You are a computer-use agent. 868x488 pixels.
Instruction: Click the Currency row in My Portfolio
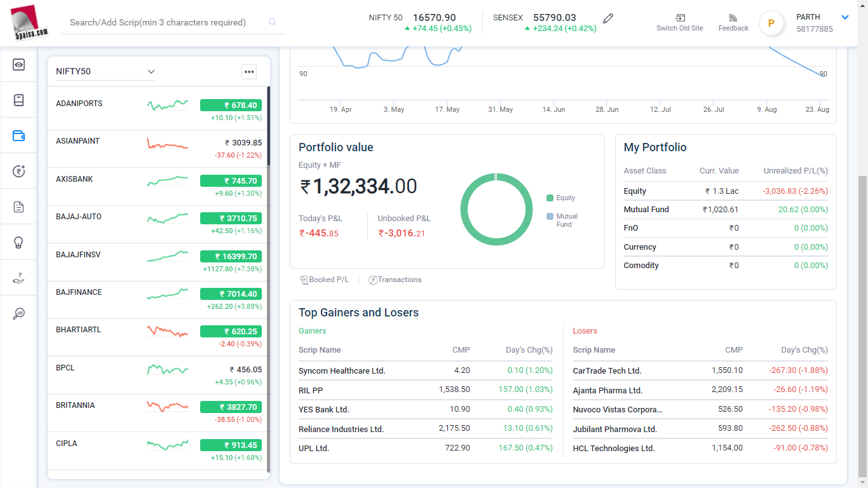click(x=726, y=247)
